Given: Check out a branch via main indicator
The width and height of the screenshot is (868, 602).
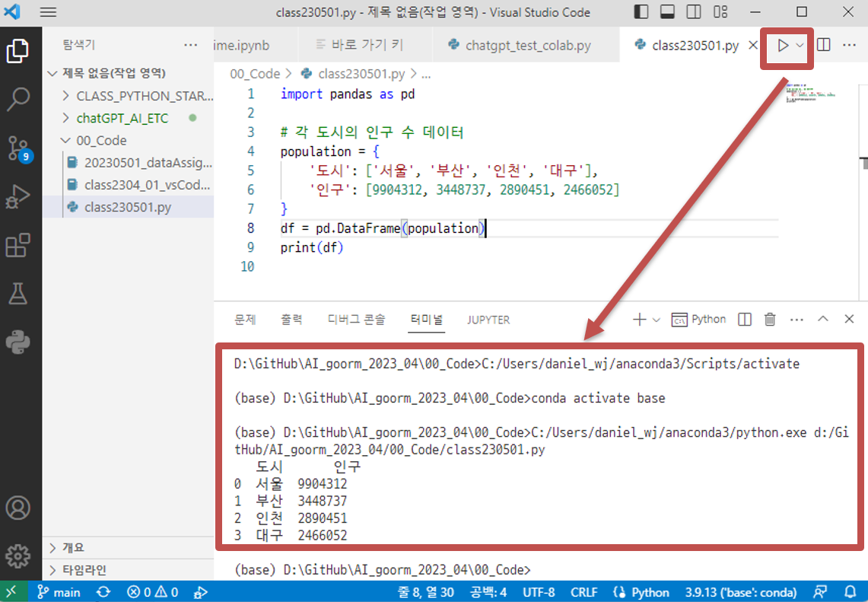Looking at the screenshot, I should [58, 591].
